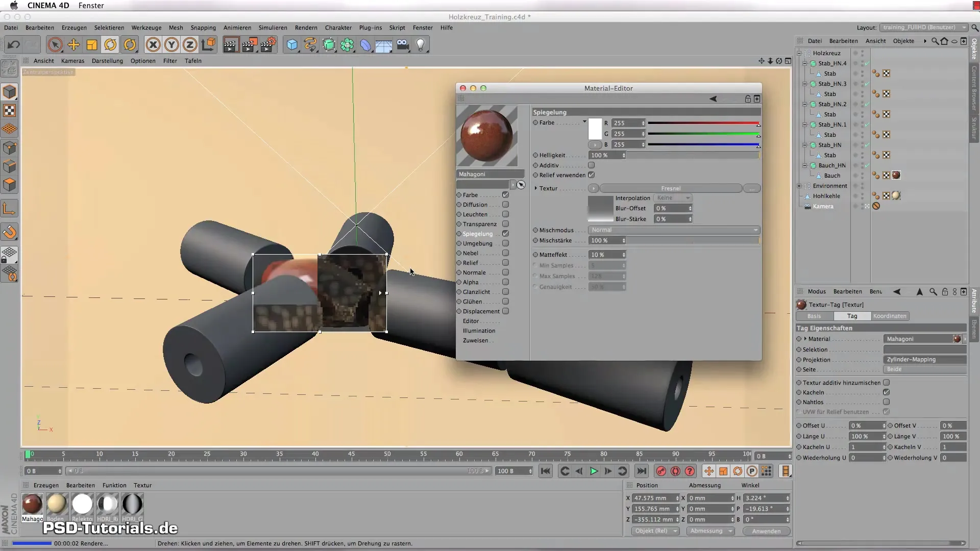Click the Fresnel texture button
980x551 pixels.
(671, 188)
